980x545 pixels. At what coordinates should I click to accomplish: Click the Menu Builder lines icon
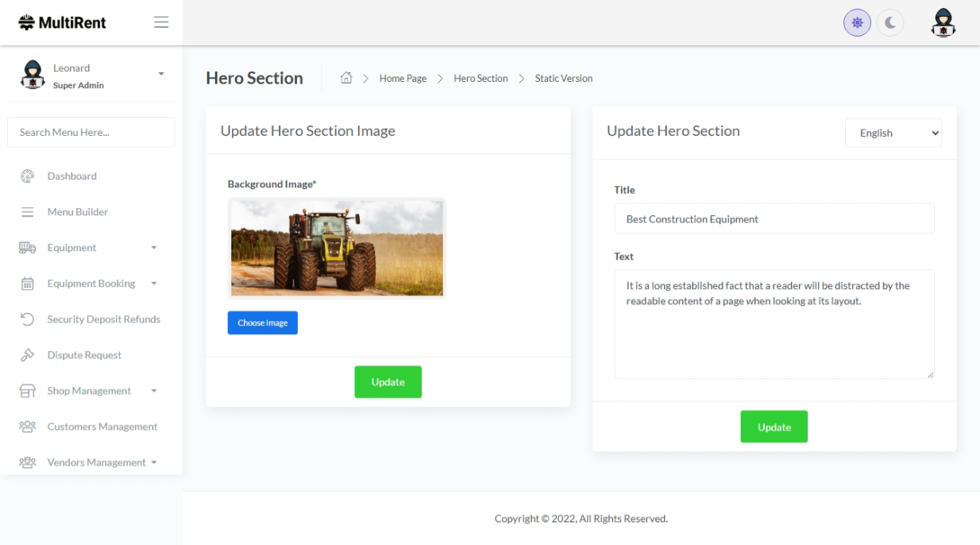click(x=27, y=212)
